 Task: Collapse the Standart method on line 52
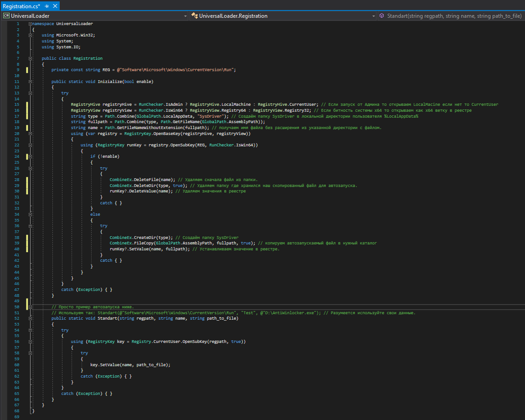tap(30, 318)
